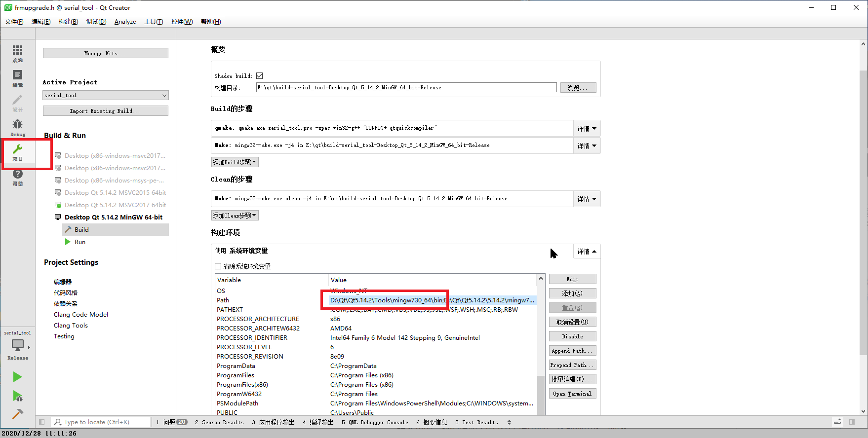Open the add Build step dropdown
This screenshot has width=868, height=438.
coord(235,162)
